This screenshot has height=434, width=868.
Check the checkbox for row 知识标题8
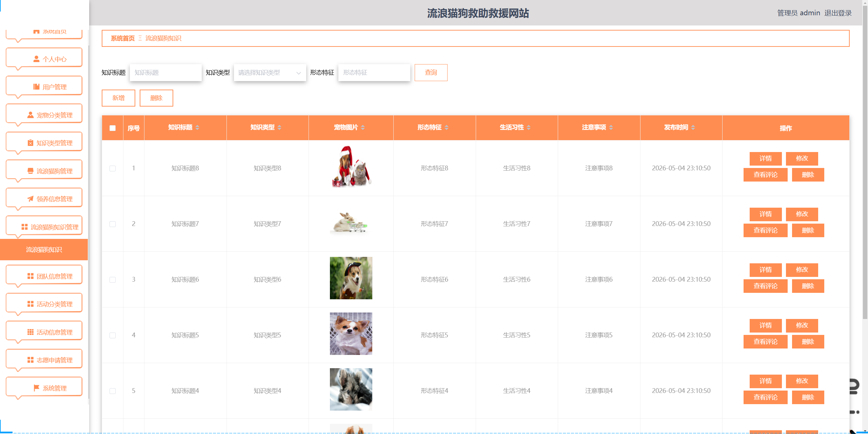pos(113,168)
